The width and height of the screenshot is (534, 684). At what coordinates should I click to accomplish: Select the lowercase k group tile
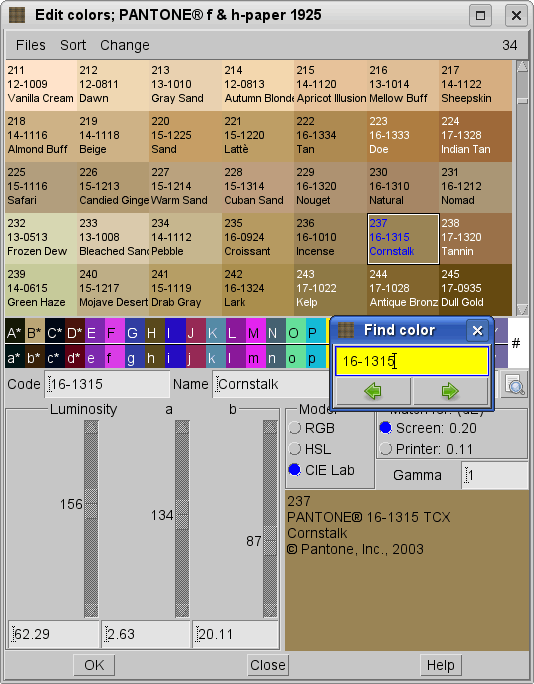pyautogui.click(x=216, y=358)
